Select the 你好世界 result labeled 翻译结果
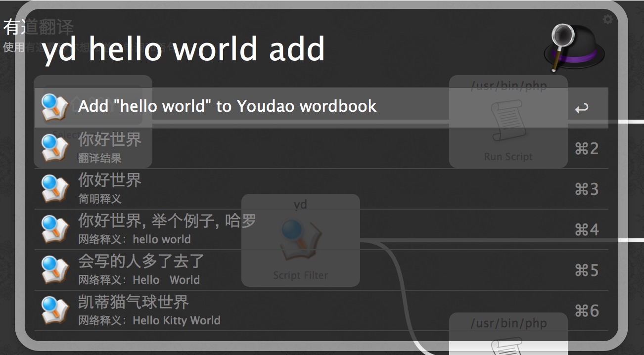Screen dimensions: 644x355 coord(322,148)
